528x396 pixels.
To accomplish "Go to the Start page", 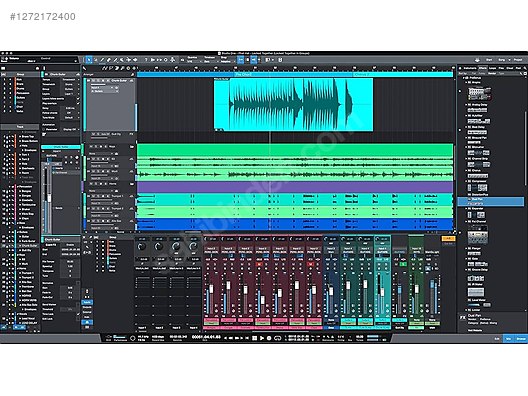I will coord(489,60).
